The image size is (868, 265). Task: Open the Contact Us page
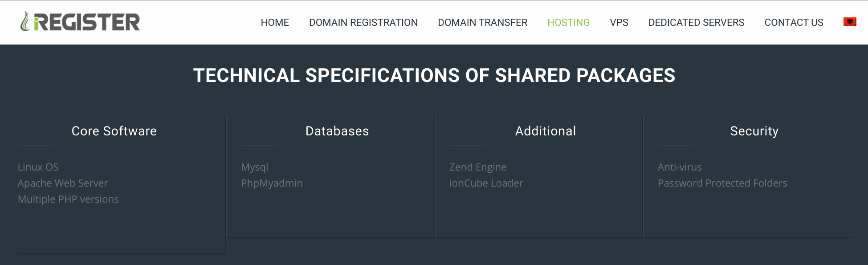[794, 22]
